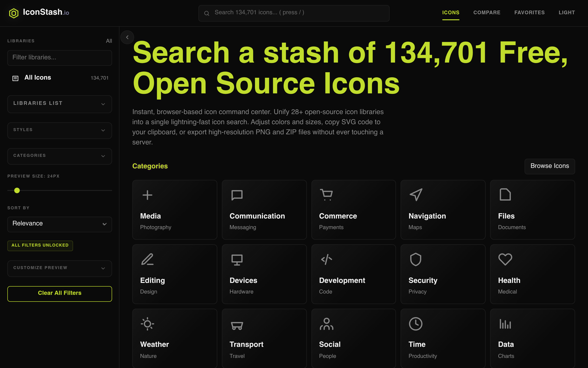Open the Devices Hardware category card
This screenshot has width=588, height=368.
click(264, 274)
